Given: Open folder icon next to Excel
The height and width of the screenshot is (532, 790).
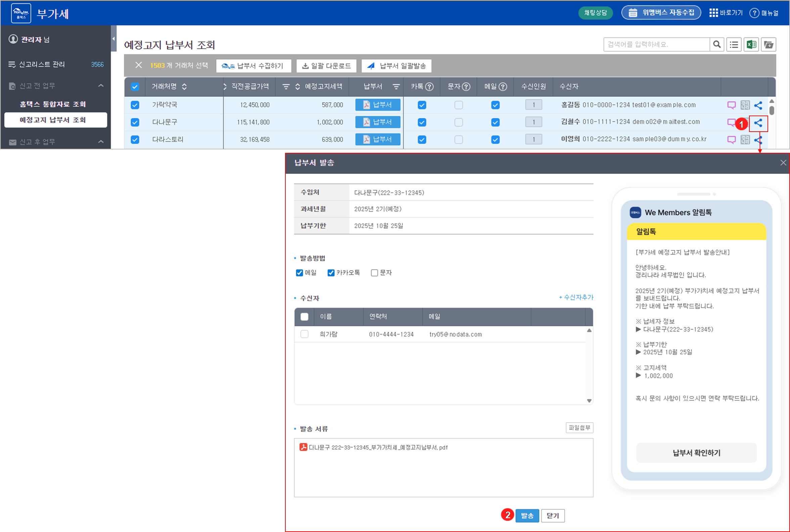Looking at the screenshot, I should (768, 44).
